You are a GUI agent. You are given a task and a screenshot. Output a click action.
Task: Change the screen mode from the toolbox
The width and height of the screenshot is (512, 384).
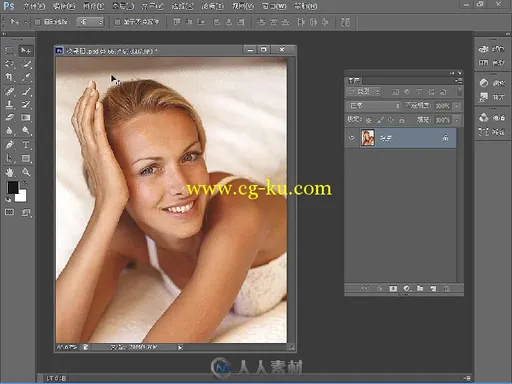click(x=26, y=212)
